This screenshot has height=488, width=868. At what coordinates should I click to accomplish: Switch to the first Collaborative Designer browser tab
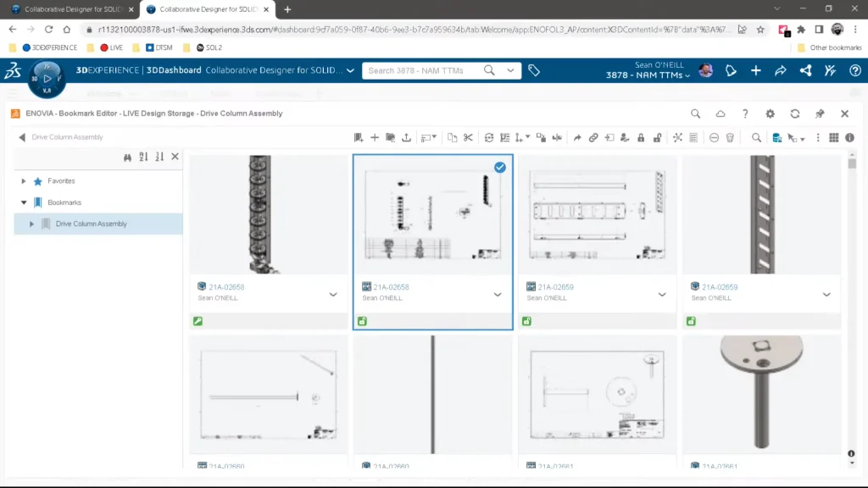(68, 9)
